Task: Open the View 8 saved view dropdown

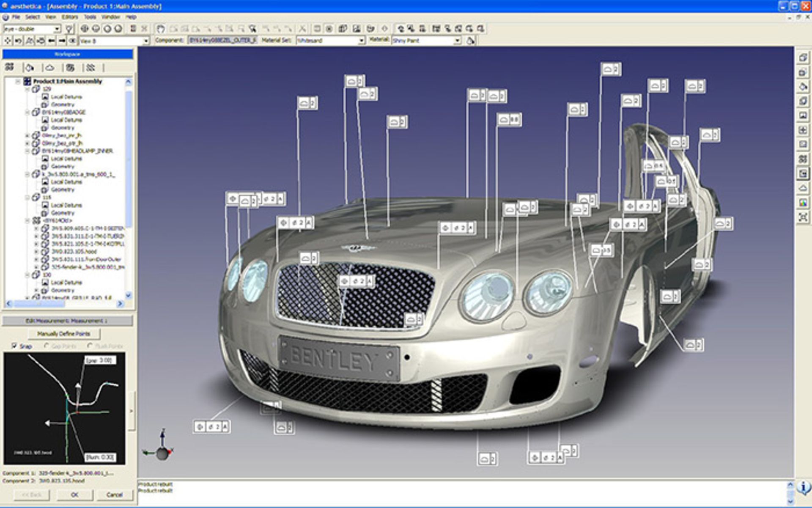Action: 114,41
